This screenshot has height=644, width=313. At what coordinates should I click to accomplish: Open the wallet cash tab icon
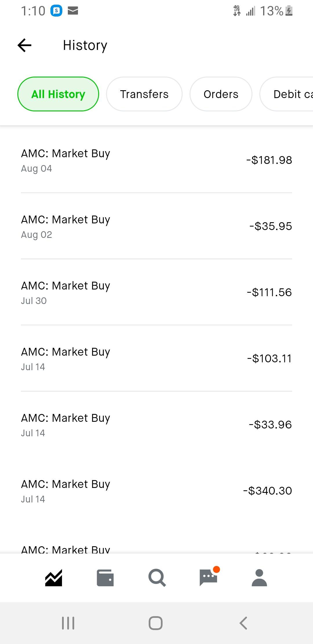click(x=105, y=578)
